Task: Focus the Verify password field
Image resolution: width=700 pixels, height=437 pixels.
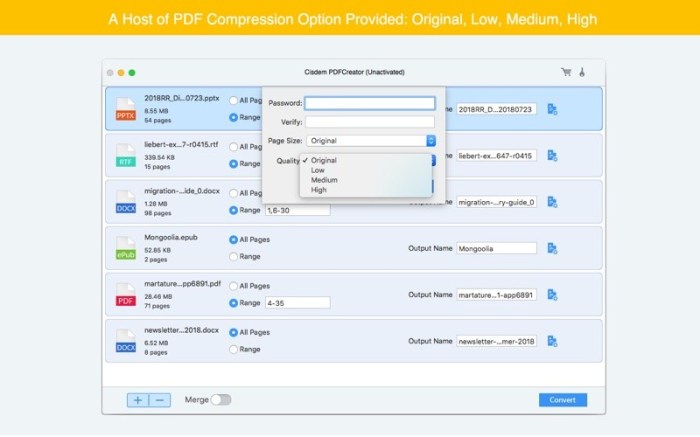Action: coord(370,122)
